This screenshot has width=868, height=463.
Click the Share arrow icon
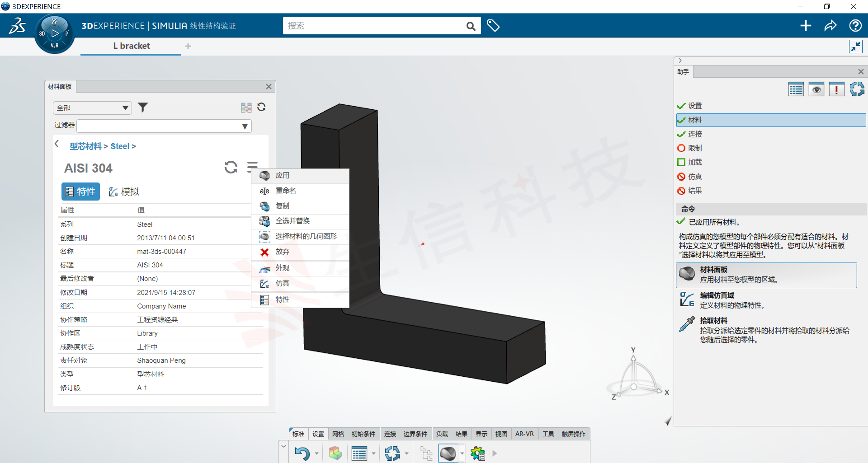830,26
